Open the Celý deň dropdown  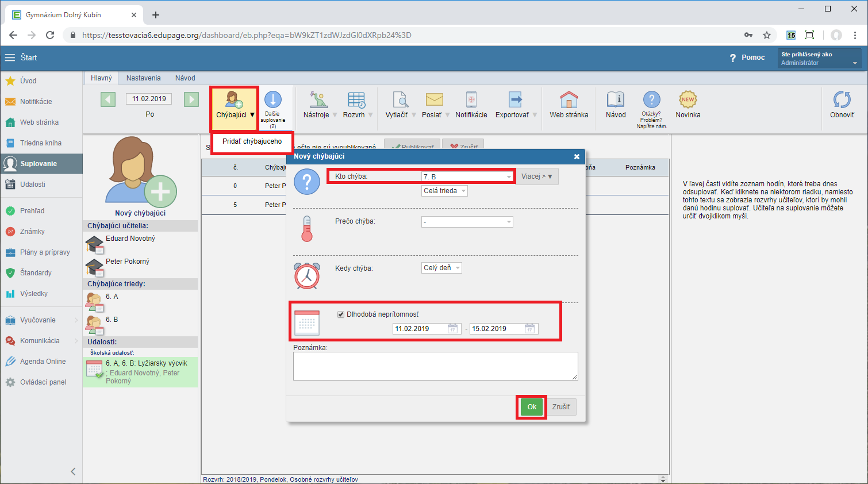click(441, 268)
